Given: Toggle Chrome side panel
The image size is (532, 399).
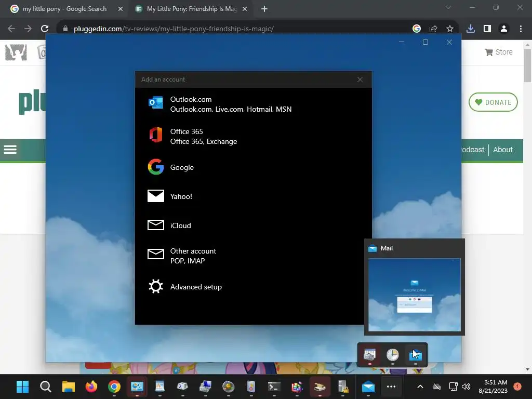Looking at the screenshot, I should [487, 29].
